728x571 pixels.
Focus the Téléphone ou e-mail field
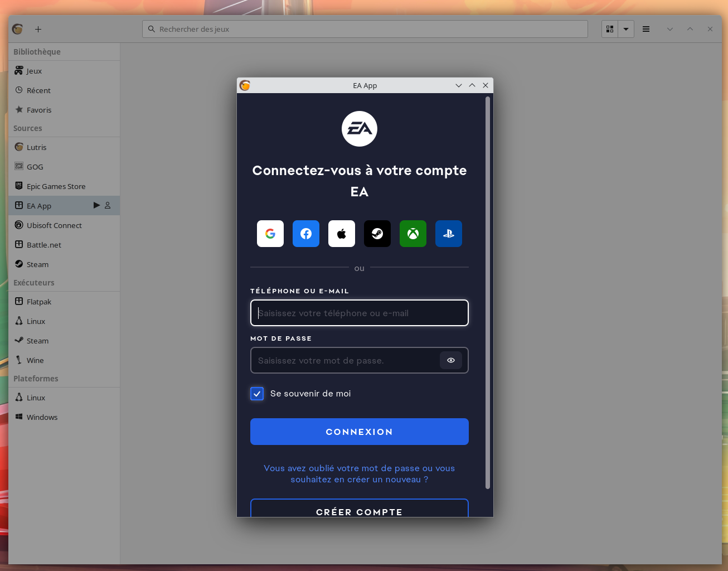360,313
